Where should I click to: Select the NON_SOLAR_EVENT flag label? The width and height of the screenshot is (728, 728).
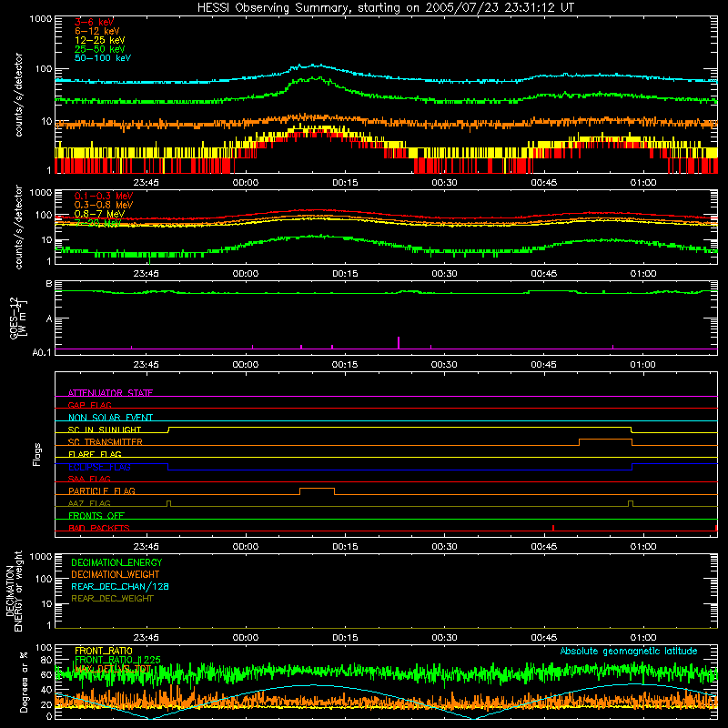point(110,418)
